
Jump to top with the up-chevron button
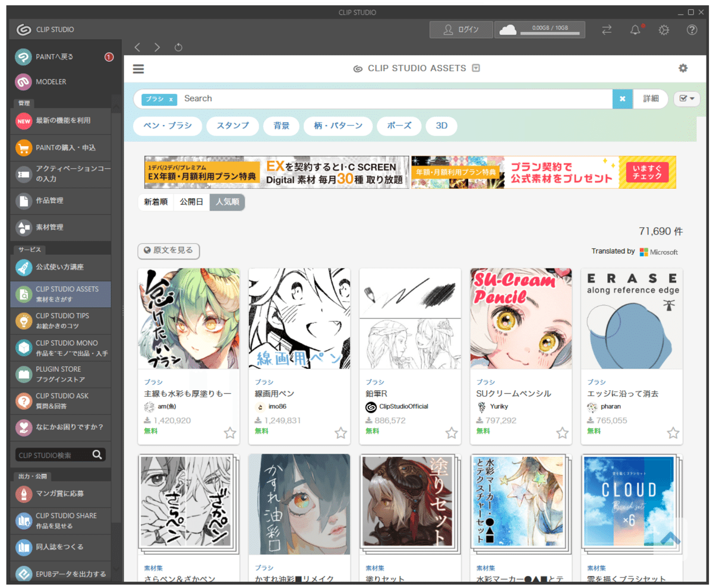pyautogui.click(x=670, y=538)
